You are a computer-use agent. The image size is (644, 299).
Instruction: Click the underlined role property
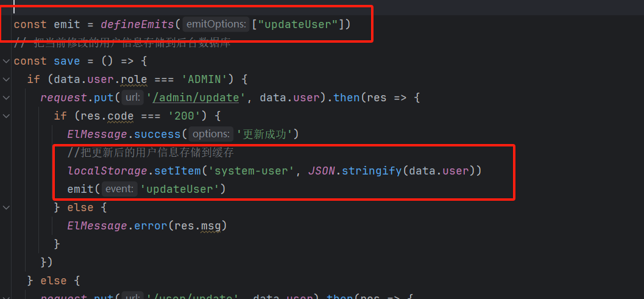133,79
